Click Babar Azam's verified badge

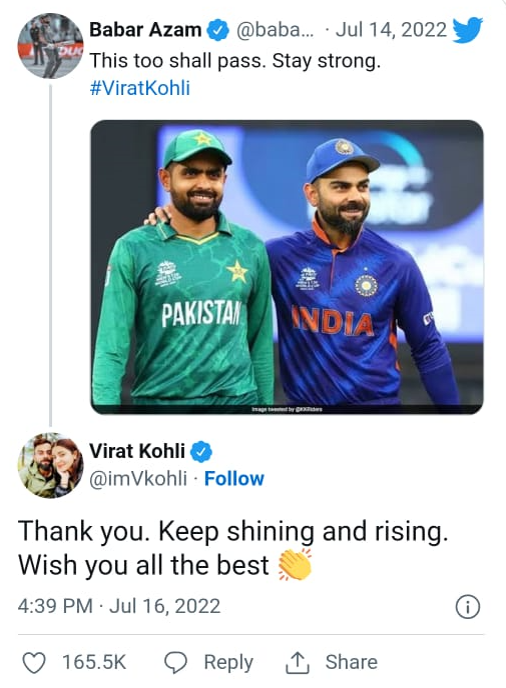pos(217,30)
